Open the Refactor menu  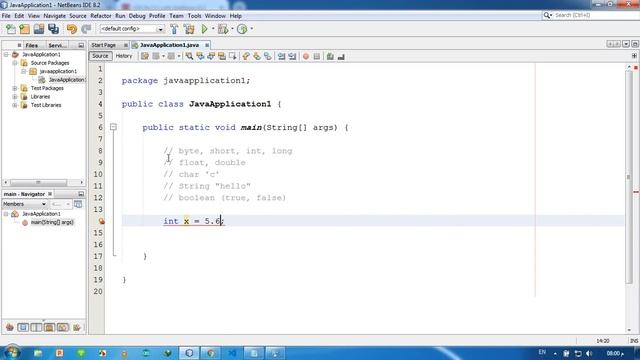click(101, 16)
